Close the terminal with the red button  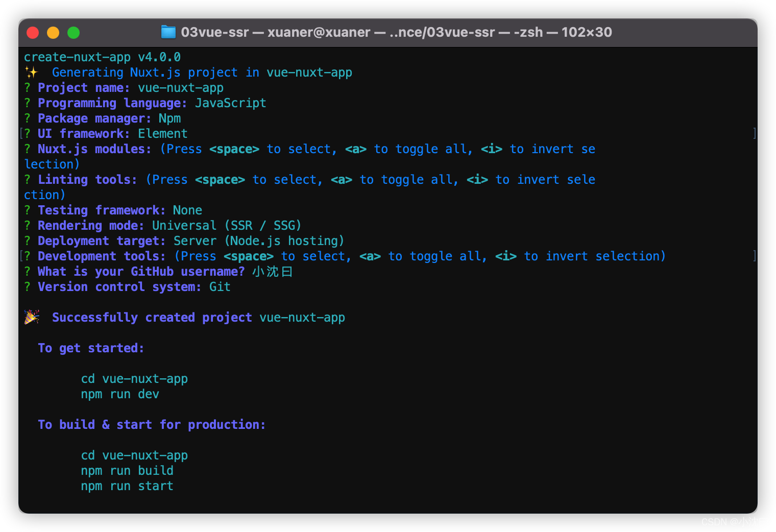(33, 33)
